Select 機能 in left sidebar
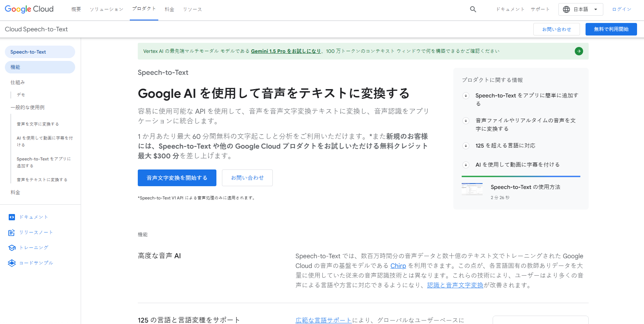This screenshot has width=644, height=324. coord(40,67)
